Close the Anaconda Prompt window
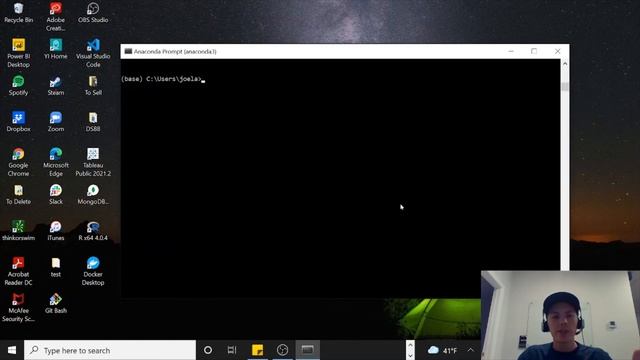The width and height of the screenshot is (640, 360). point(558,51)
